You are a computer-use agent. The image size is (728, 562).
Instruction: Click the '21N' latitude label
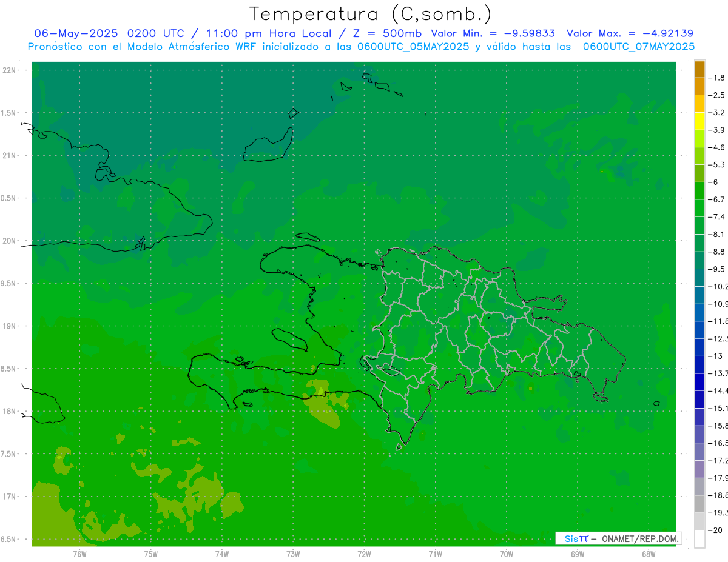[x=10, y=155]
